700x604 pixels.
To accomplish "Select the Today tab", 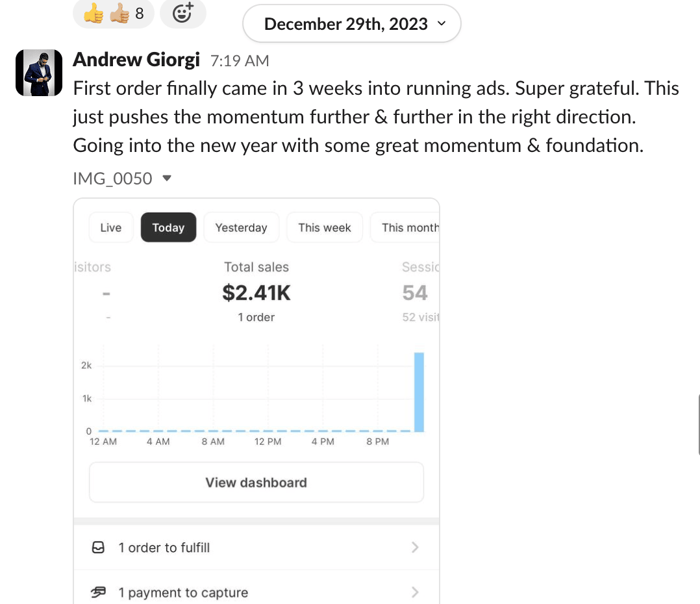I will tap(168, 227).
